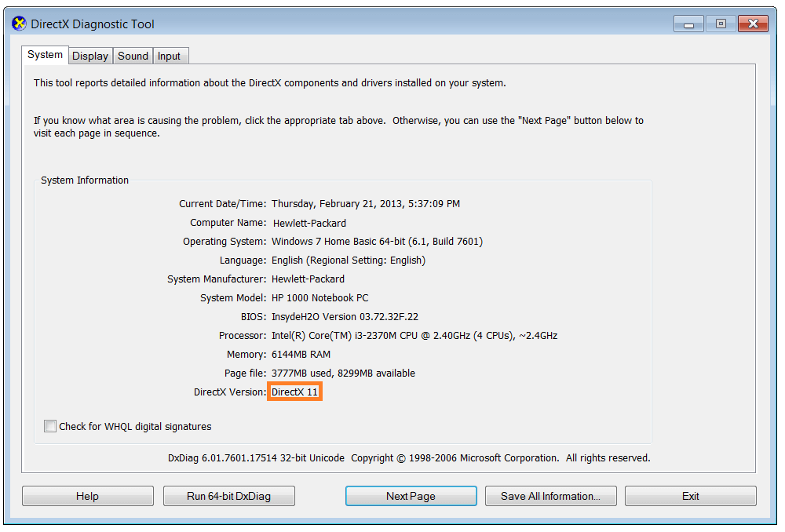
Task: Click the 'BIOS:' label
Action: tap(254, 317)
